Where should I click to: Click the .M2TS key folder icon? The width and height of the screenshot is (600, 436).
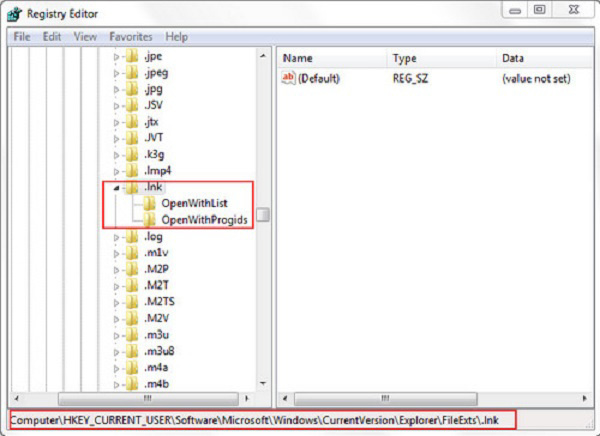[132, 301]
